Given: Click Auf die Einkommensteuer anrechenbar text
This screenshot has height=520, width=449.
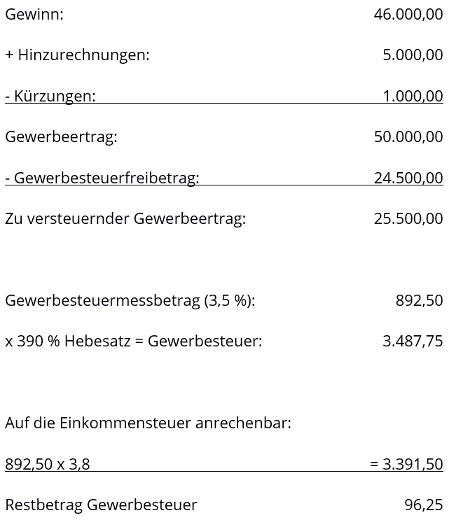Looking at the screenshot, I should 148,423.
